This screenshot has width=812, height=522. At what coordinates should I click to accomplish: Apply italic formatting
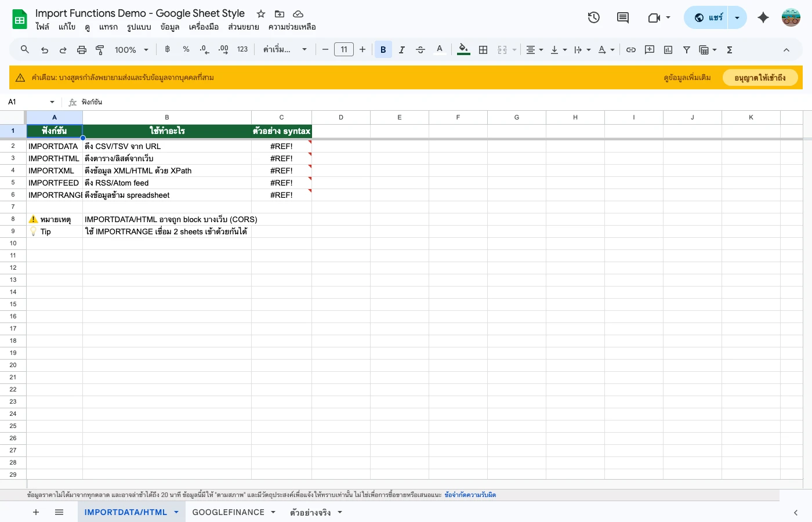(x=402, y=49)
